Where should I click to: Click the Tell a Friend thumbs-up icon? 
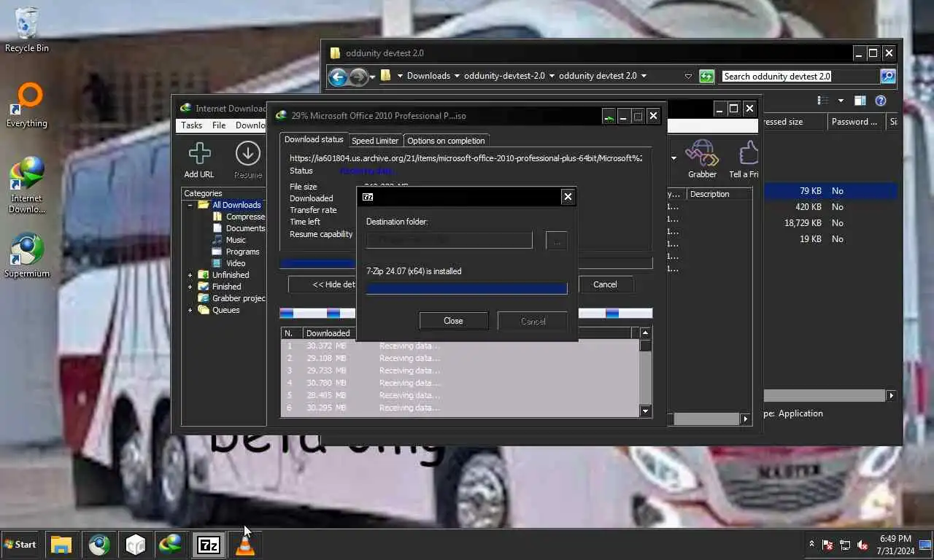click(x=748, y=154)
